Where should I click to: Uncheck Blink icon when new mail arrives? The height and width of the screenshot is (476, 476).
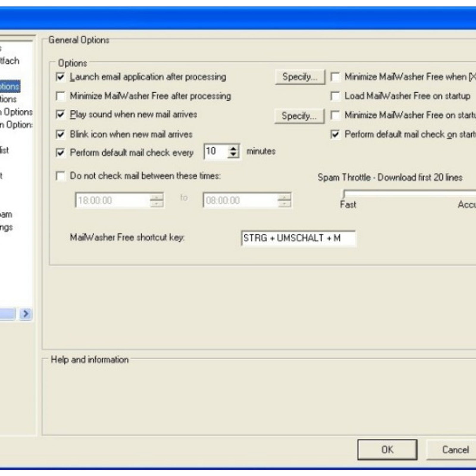[60, 134]
